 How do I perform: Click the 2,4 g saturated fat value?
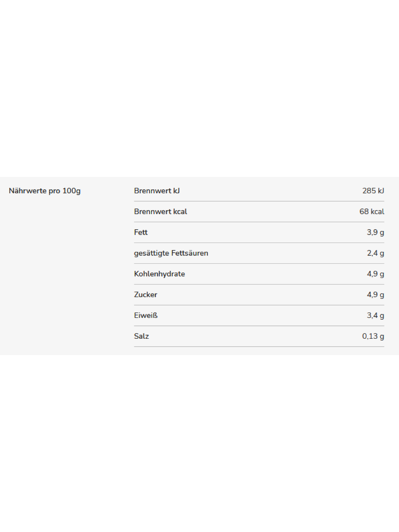375,253
